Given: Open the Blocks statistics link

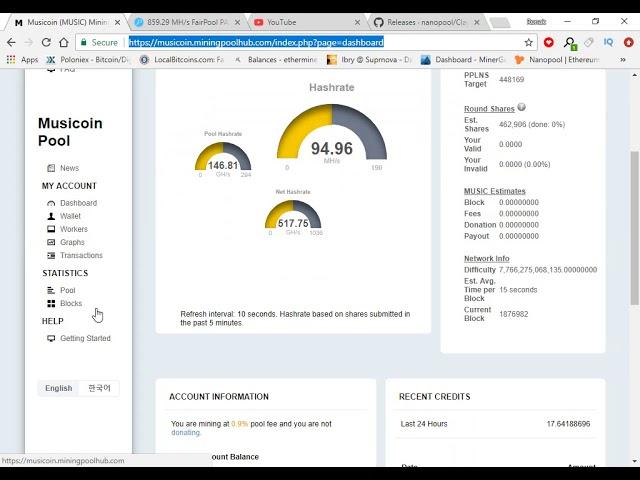Looking at the screenshot, I should [x=71, y=303].
